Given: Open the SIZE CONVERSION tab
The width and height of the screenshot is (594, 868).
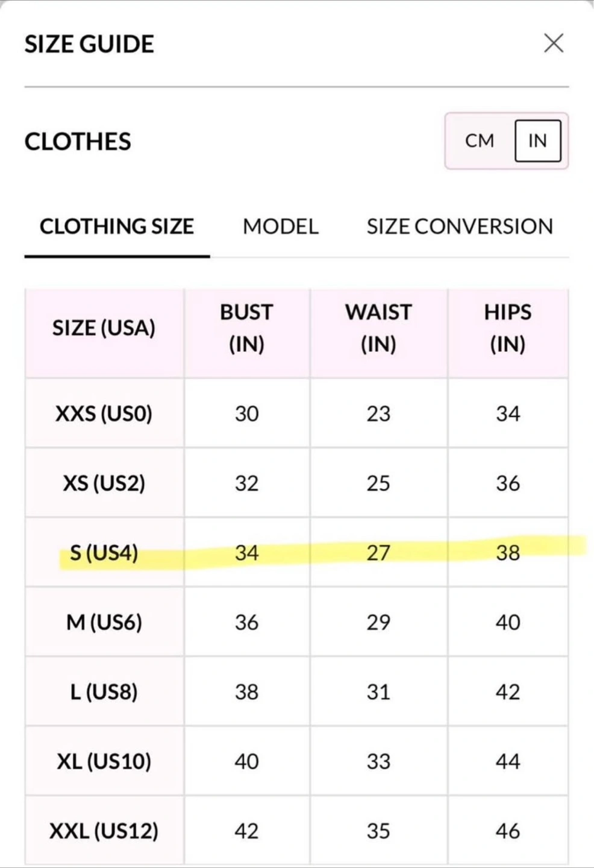Looking at the screenshot, I should click(460, 227).
